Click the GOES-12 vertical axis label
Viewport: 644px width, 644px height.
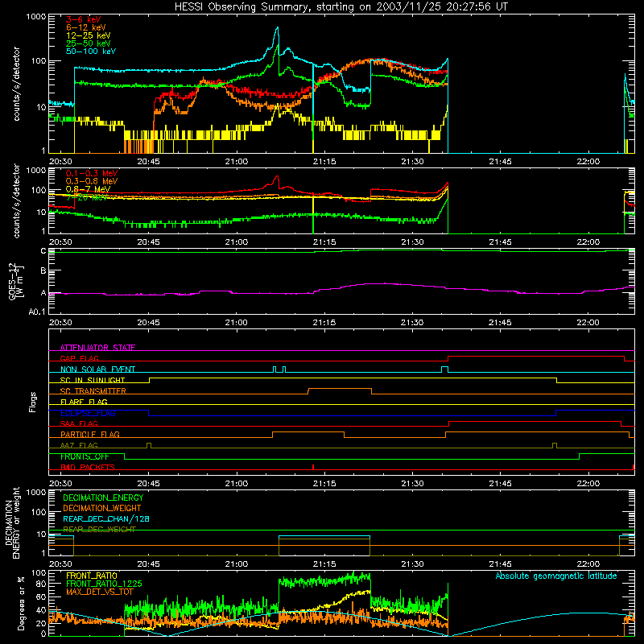point(16,281)
